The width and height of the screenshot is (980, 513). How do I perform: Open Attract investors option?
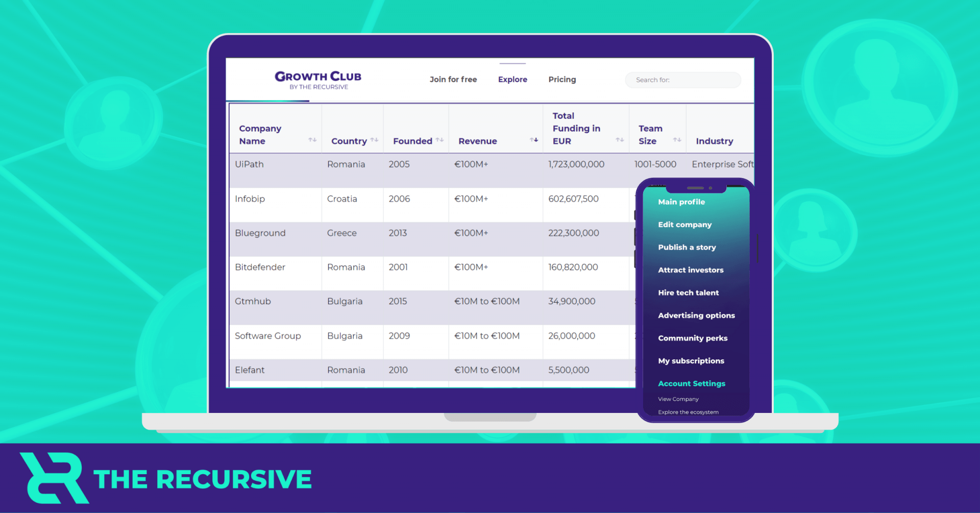click(691, 270)
